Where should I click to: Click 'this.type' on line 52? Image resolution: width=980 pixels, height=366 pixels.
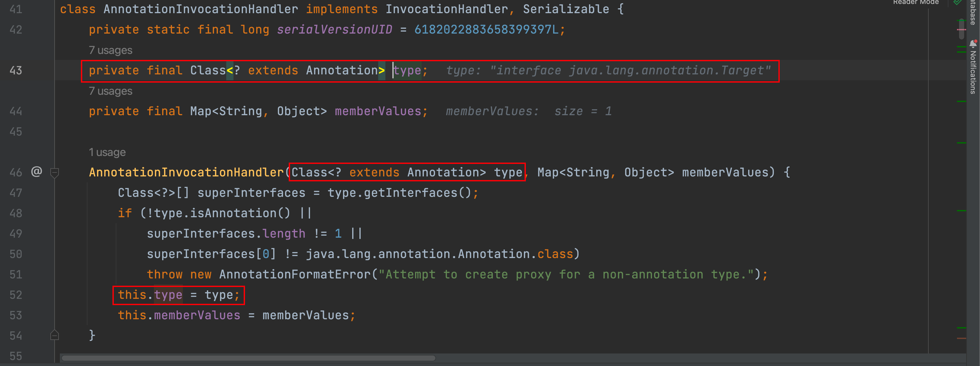coord(150,295)
